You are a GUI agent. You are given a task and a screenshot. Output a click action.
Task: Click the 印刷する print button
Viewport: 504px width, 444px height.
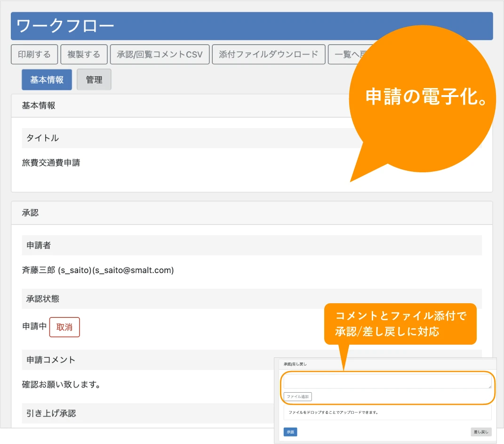point(34,54)
